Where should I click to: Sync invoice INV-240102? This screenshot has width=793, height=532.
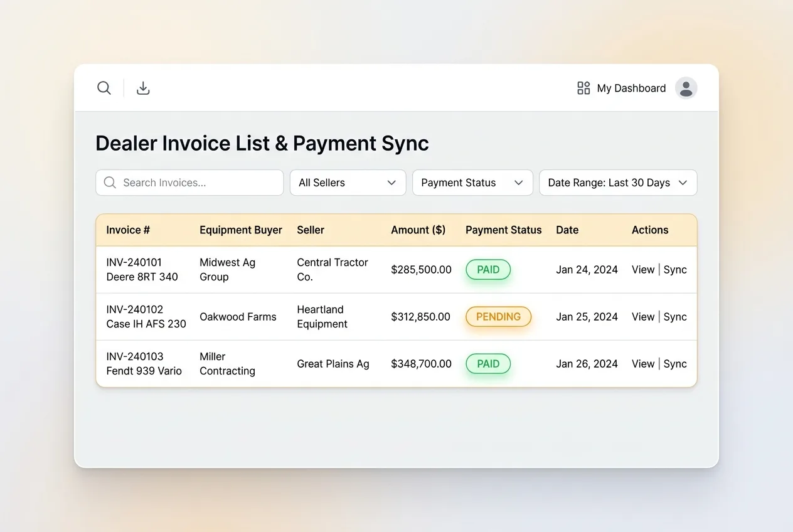point(675,317)
